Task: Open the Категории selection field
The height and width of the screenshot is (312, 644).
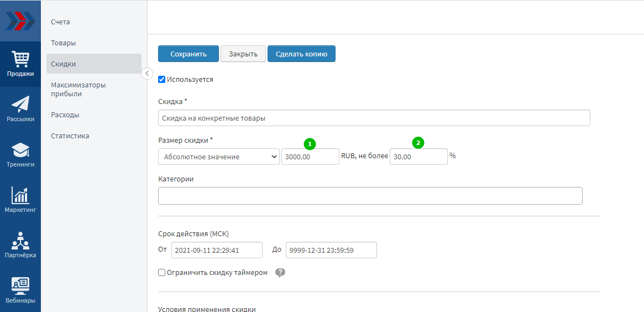Action: click(370, 196)
